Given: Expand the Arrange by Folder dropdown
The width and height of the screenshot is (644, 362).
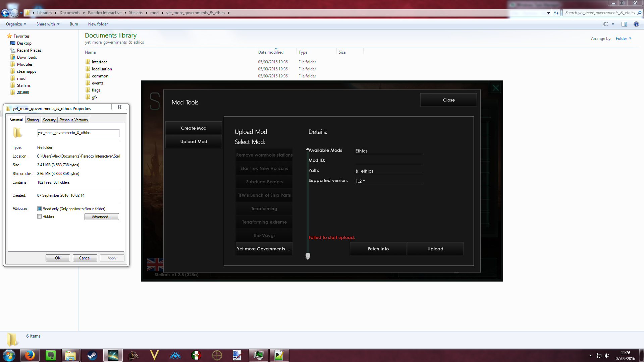Looking at the screenshot, I should [x=624, y=39].
